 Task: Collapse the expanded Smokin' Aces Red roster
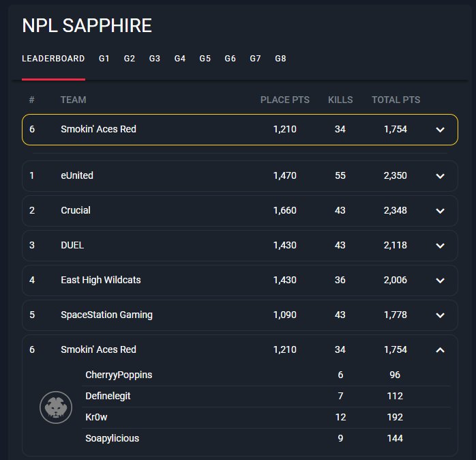[x=440, y=350]
